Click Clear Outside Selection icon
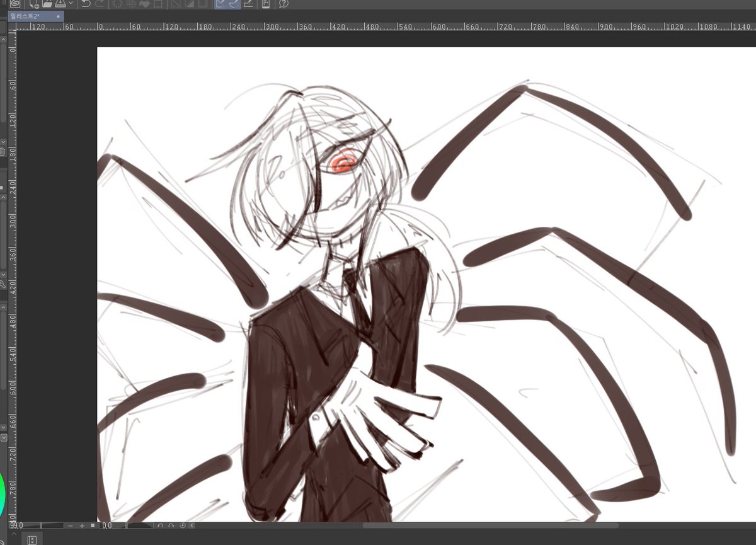Screen dimensions: 756x545 pos(130,4)
